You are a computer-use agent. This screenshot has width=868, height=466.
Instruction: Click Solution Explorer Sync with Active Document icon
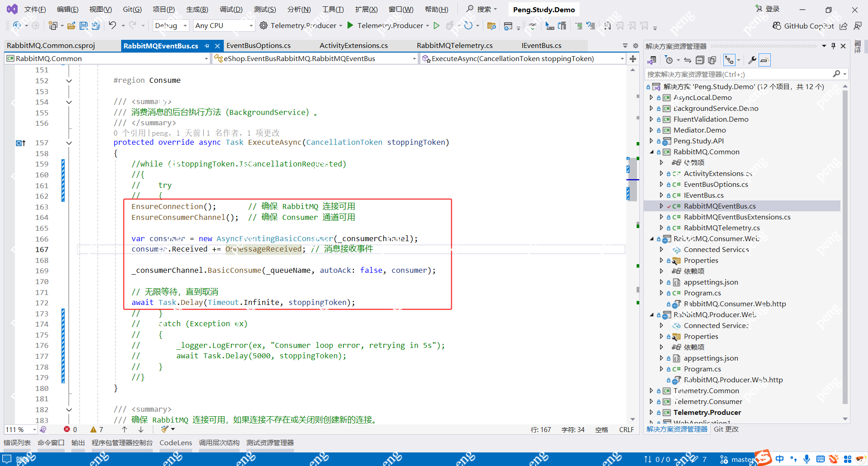[x=688, y=60]
